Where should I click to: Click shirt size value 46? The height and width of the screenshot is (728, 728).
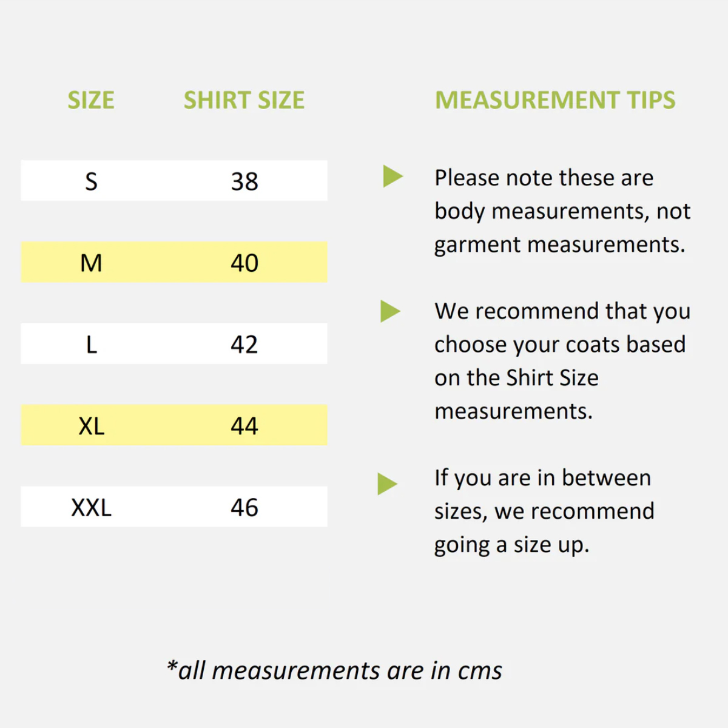pyautogui.click(x=244, y=507)
